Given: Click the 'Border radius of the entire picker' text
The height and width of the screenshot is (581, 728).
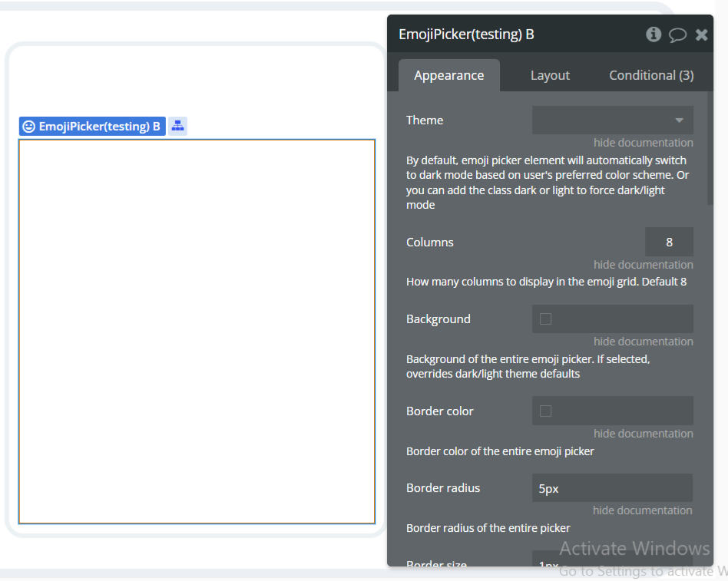Looking at the screenshot, I should coord(488,528).
